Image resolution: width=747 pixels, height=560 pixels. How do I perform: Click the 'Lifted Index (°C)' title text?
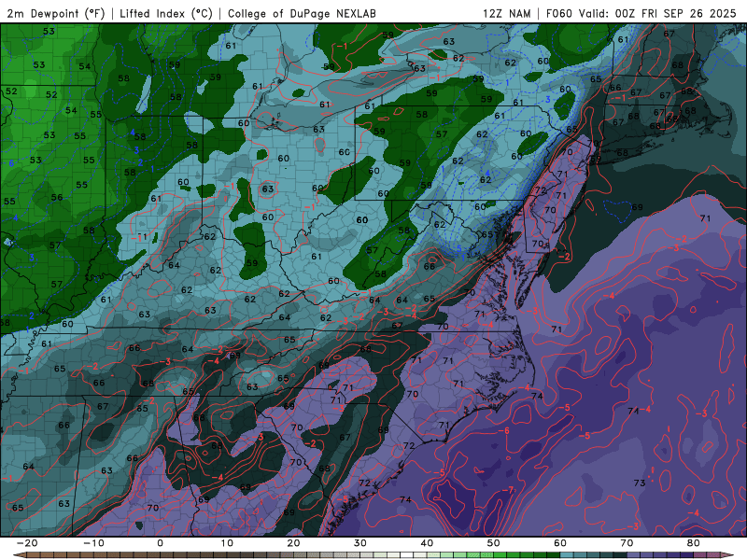pyautogui.click(x=166, y=13)
